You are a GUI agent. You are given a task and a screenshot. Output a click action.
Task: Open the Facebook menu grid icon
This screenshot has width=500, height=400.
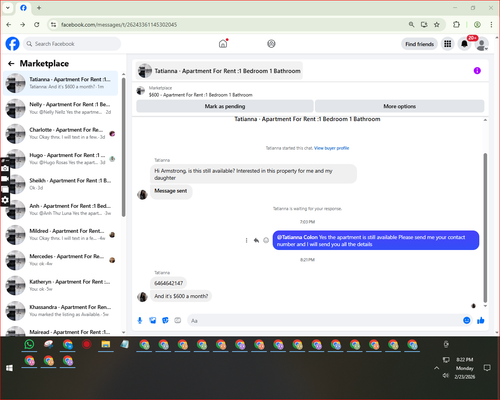tap(448, 44)
